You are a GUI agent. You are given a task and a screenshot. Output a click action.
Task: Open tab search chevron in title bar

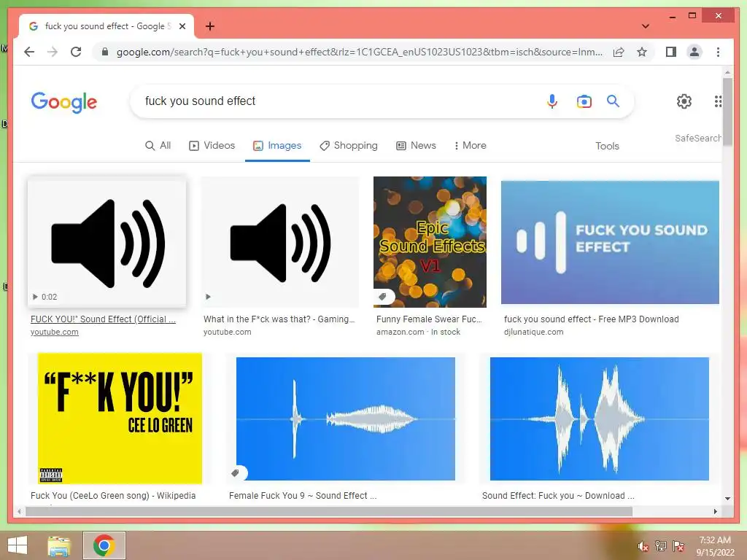point(645,26)
